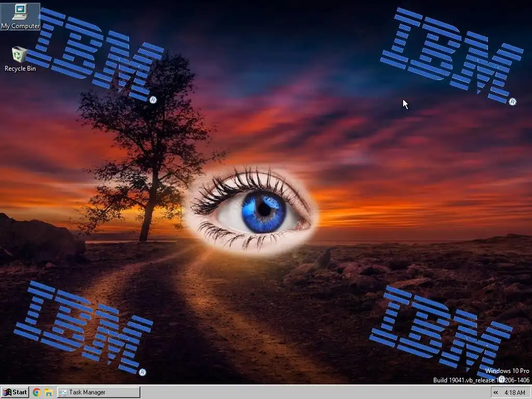Open File Explorer from the taskbar
Image resolution: width=532 pixels, height=399 pixels.
click(48, 393)
